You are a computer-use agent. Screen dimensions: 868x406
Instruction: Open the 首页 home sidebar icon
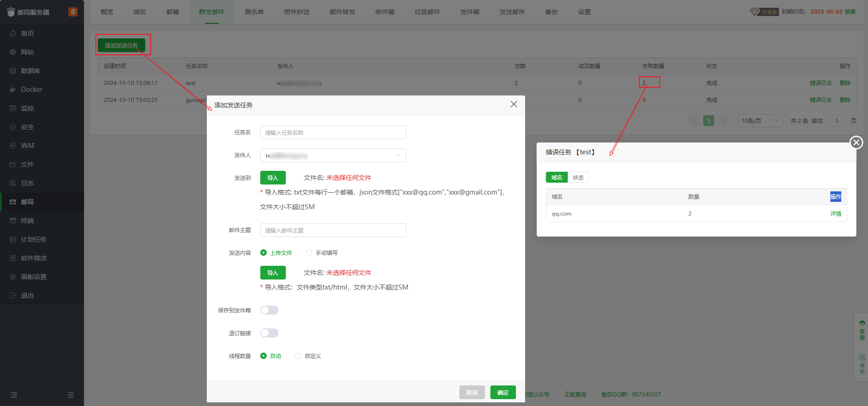pyautogui.click(x=13, y=33)
